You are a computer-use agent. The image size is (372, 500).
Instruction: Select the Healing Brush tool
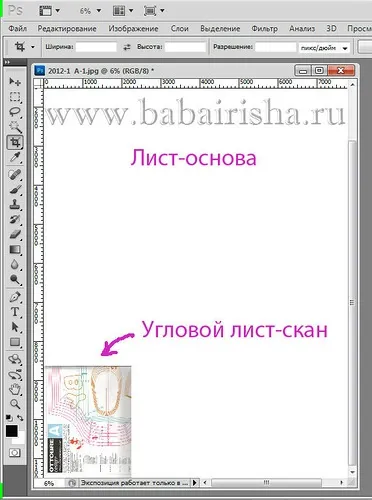15,175
